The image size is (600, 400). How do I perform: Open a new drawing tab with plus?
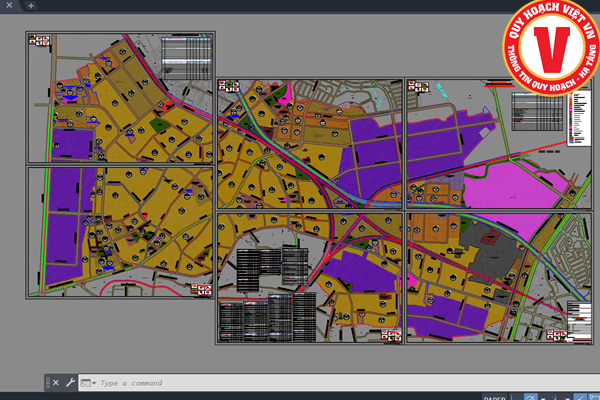[31, 5]
